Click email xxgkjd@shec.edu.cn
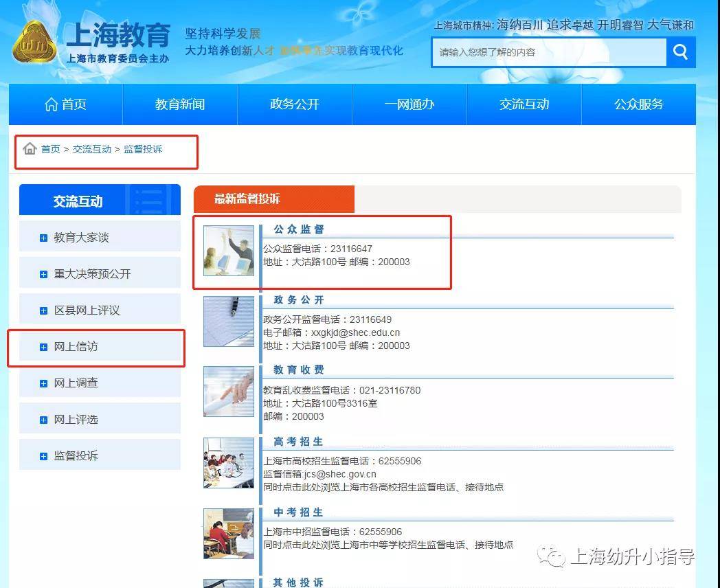This screenshot has height=588, width=720. pyautogui.click(x=355, y=332)
